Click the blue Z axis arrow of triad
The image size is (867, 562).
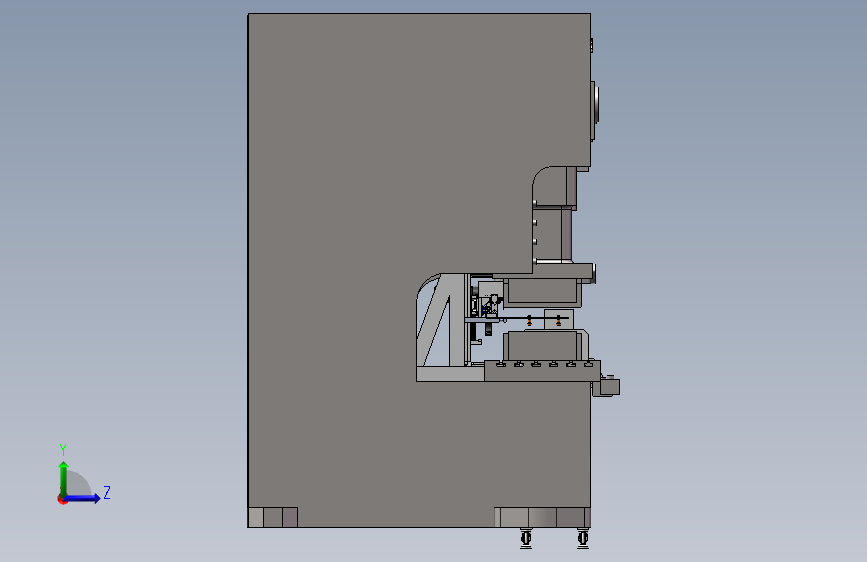pyautogui.click(x=83, y=498)
